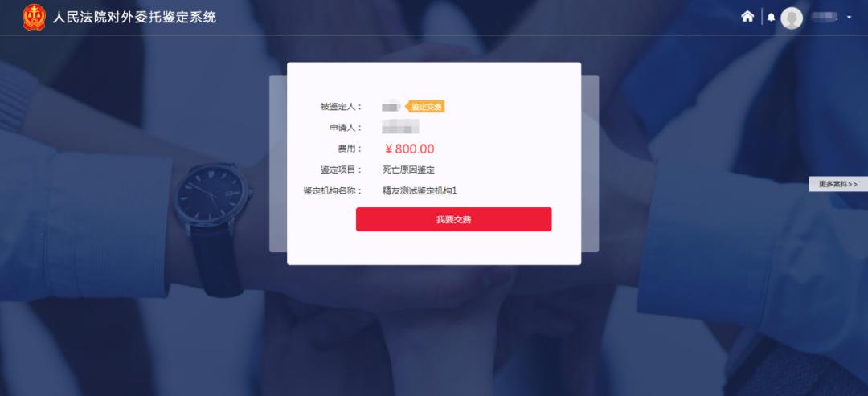Click the blurred 申请人 name
The height and width of the screenshot is (396, 868).
400,128
